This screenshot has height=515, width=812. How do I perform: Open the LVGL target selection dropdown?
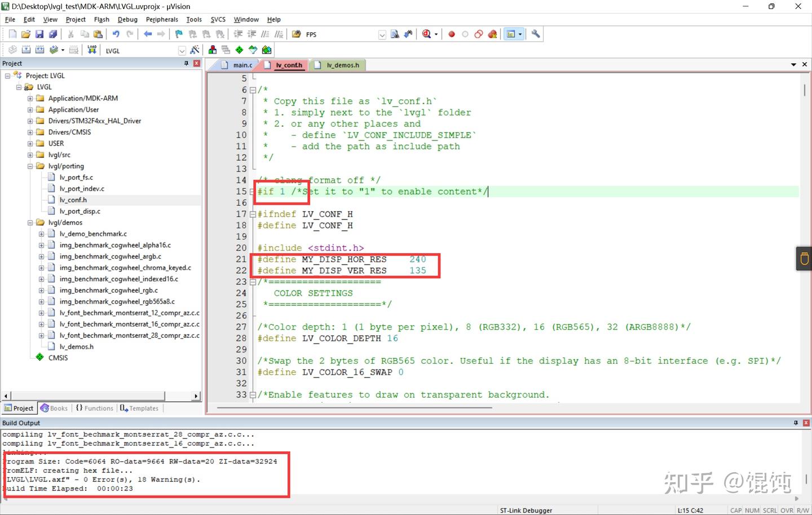click(182, 50)
